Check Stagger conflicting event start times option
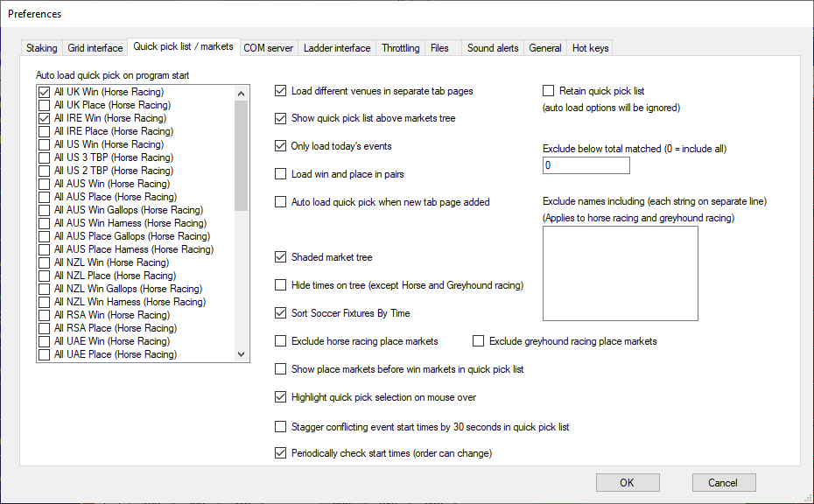The image size is (814, 504). tap(280, 427)
